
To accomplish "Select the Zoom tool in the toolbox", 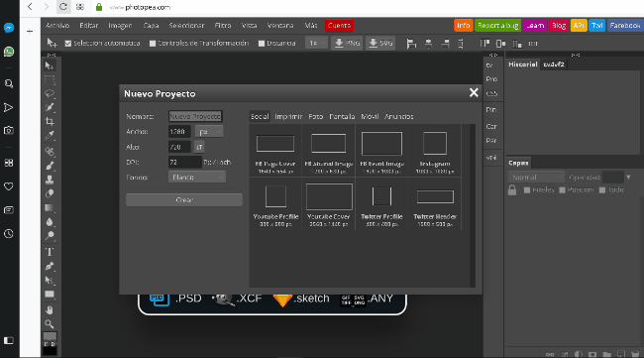I will pyautogui.click(x=50, y=324).
